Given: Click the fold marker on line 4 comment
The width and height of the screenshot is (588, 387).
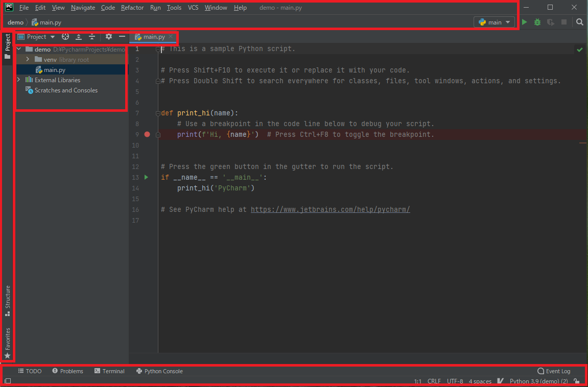Looking at the screenshot, I should [x=158, y=81].
